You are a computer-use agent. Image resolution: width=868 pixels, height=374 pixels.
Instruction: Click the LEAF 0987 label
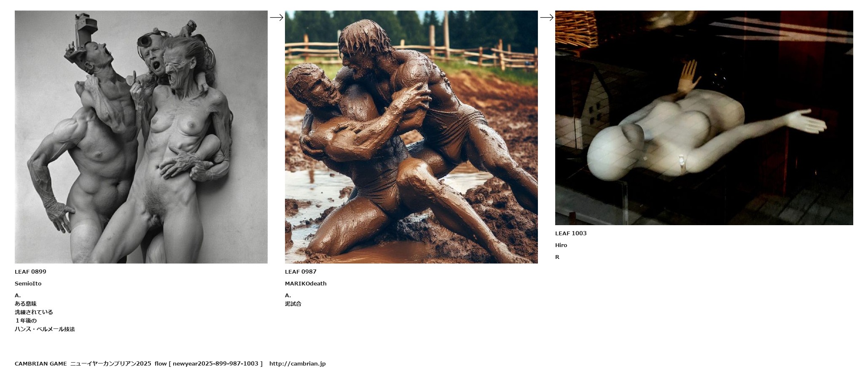click(301, 272)
